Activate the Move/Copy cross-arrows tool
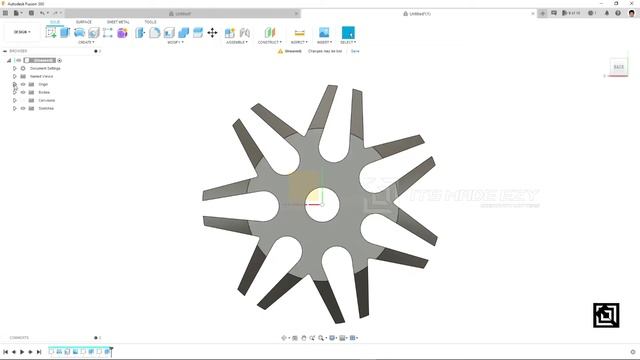The height and width of the screenshot is (360, 640). click(212, 33)
